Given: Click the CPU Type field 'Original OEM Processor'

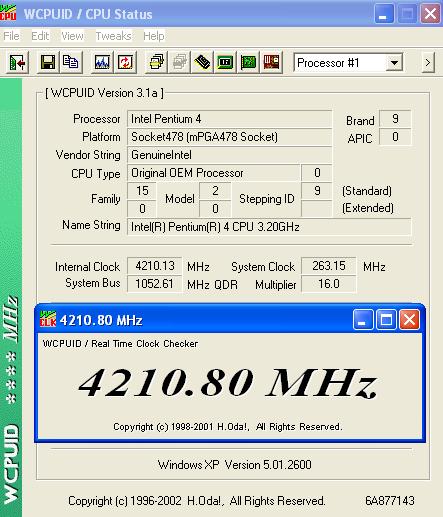Looking at the screenshot, I should click(x=214, y=173).
